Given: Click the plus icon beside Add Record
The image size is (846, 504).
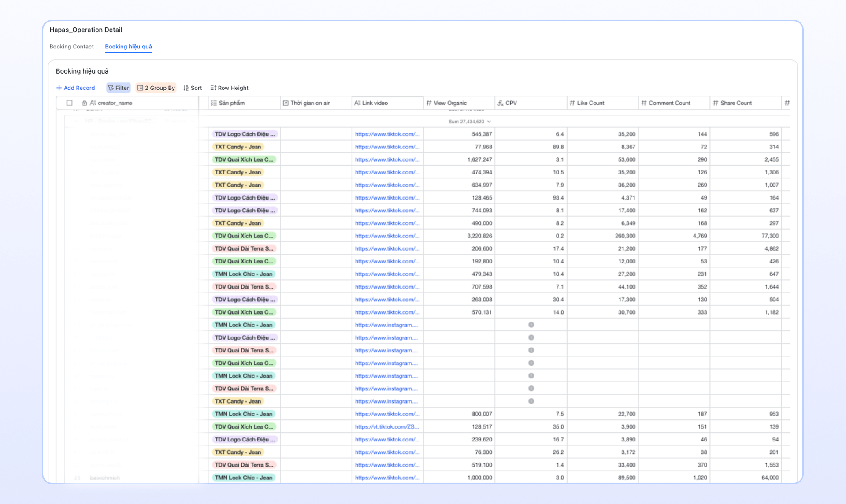Looking at the screenshot, I should [59, 88].
